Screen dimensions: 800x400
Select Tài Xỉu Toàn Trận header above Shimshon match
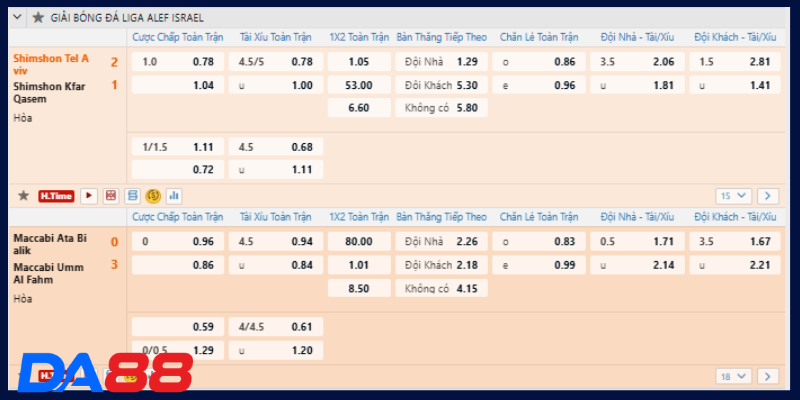[x=276, y=37]
